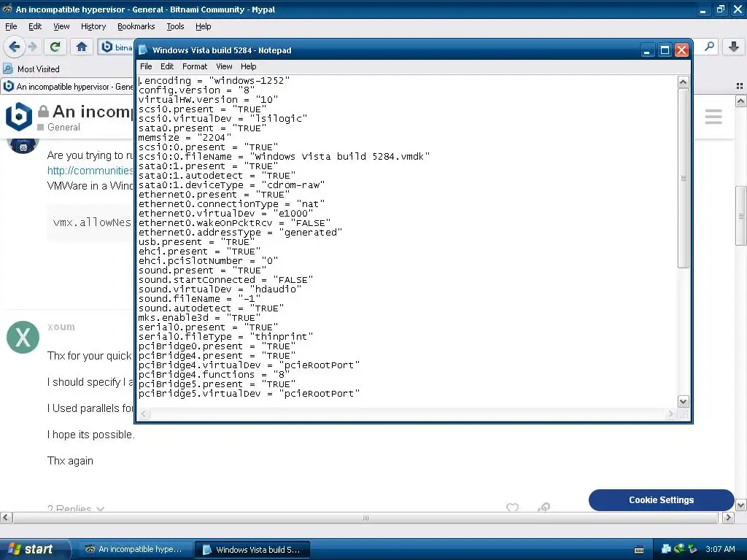Click the Most Visited bookmarks folder
The height and width of the screenshot is (560, 747).
coord(31,69)
